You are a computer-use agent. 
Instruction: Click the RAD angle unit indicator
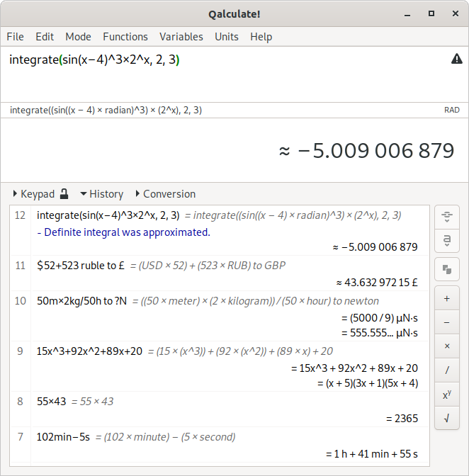[451, 110]
